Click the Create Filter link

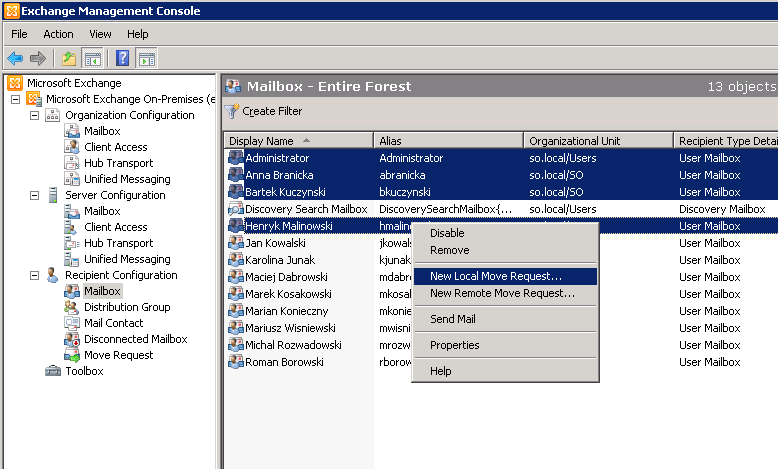coord(272,111)
